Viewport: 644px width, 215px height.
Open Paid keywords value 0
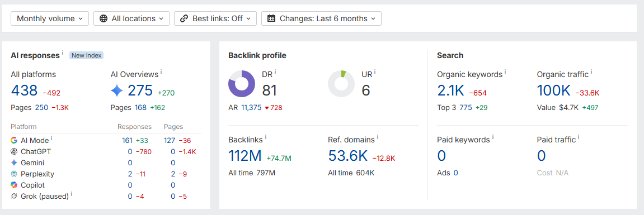(x=441, y=156)
